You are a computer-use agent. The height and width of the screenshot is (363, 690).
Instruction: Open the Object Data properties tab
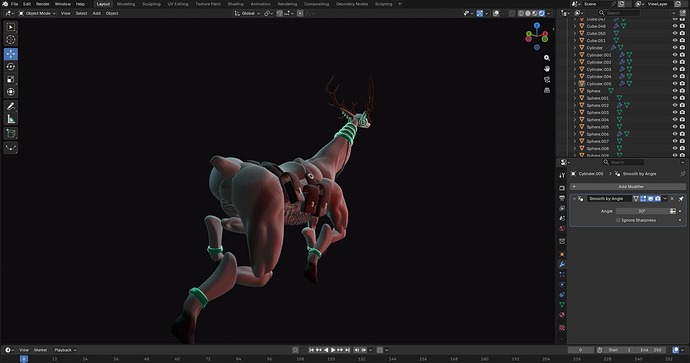pyautogui.click(x=562, y=304)
